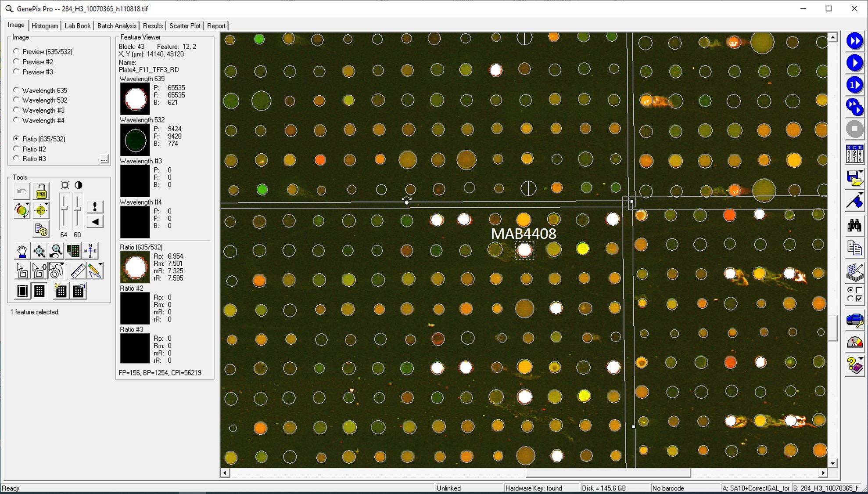Open the barcode settings icon

tap(854, 154)
